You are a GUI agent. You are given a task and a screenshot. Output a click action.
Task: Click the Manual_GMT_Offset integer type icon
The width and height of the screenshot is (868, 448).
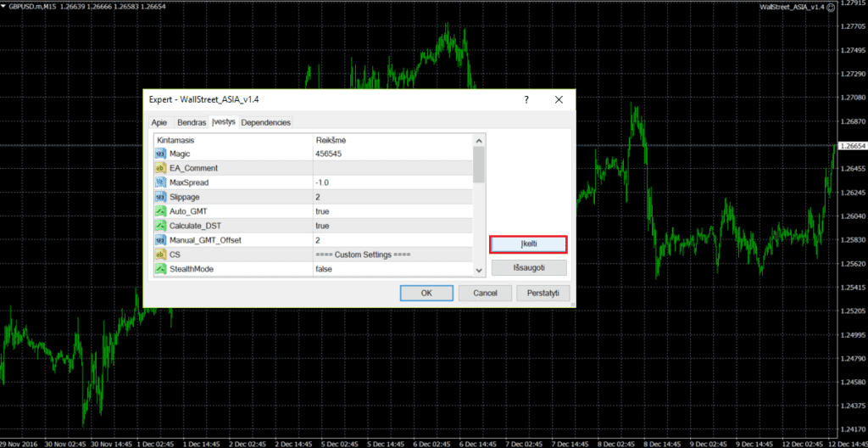(x=160, y=240)
